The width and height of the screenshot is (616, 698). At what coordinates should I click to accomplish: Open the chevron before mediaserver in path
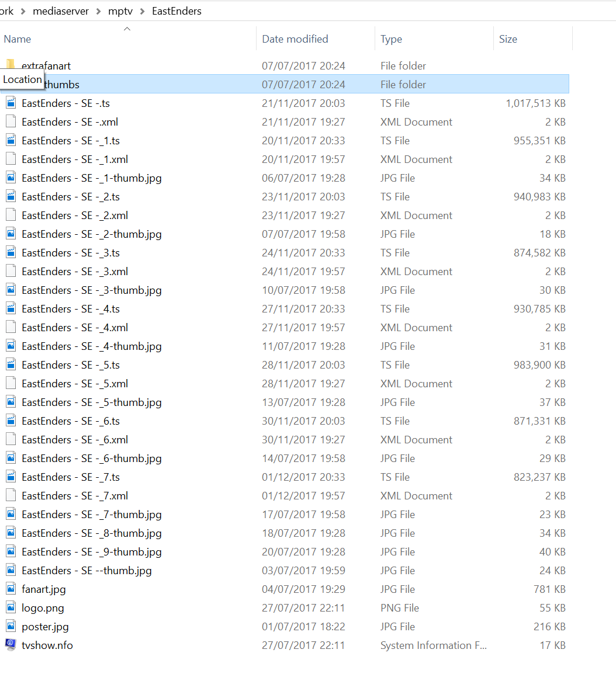coord(23,12)
